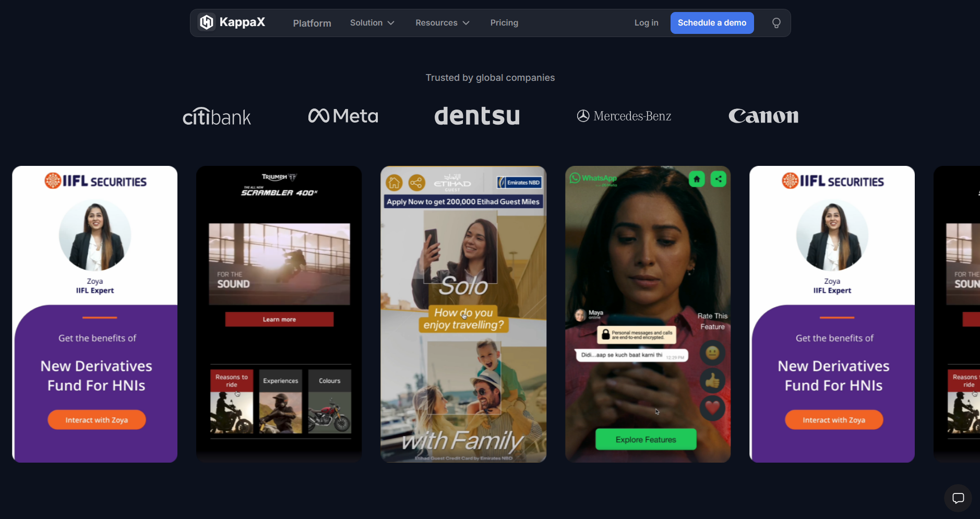This screenshot has height=519, width=980.
Task: Click Zoya's photo on first IIFL card
Action: [95, 235]
